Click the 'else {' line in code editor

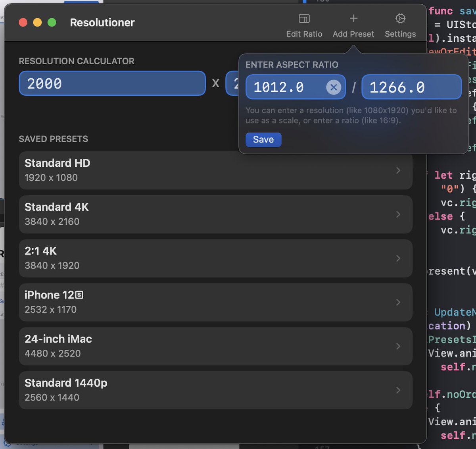click(x=446, y=217)
